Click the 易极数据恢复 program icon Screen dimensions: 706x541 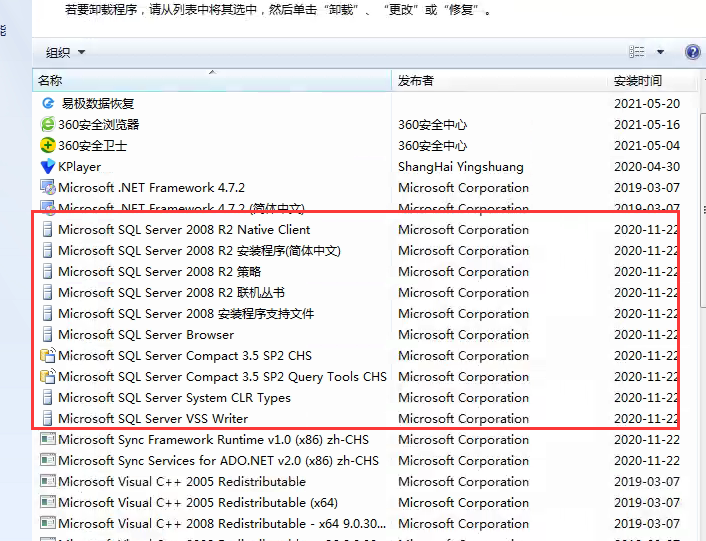coord(48,104)
